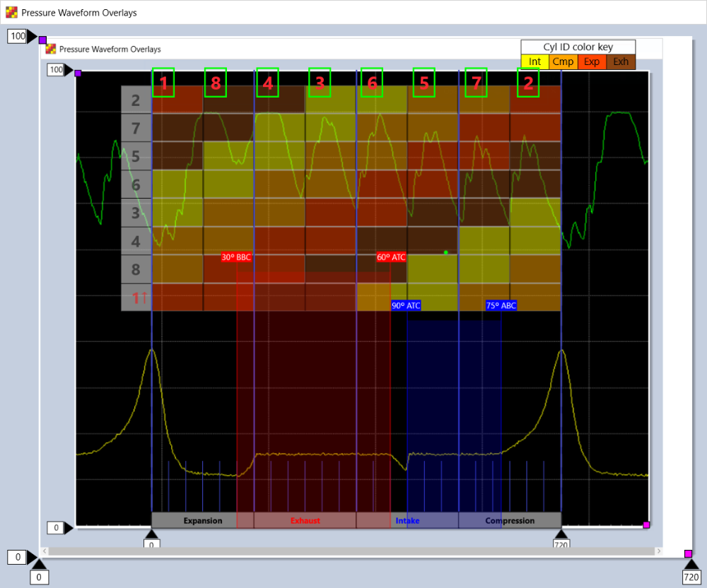Select gray row label 7 beside heat map
The height and width of the screenshot is (588, 707).
pyautogui.click(x=136, y=128)
